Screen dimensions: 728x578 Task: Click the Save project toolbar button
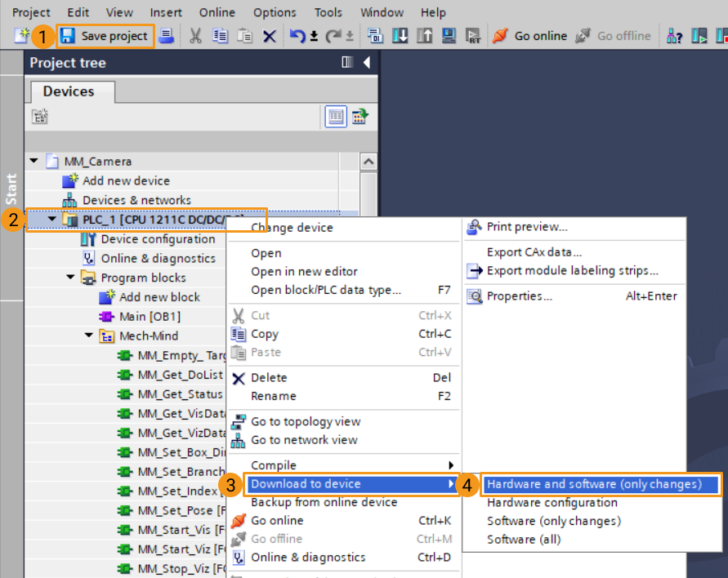(x=105, y=36)
